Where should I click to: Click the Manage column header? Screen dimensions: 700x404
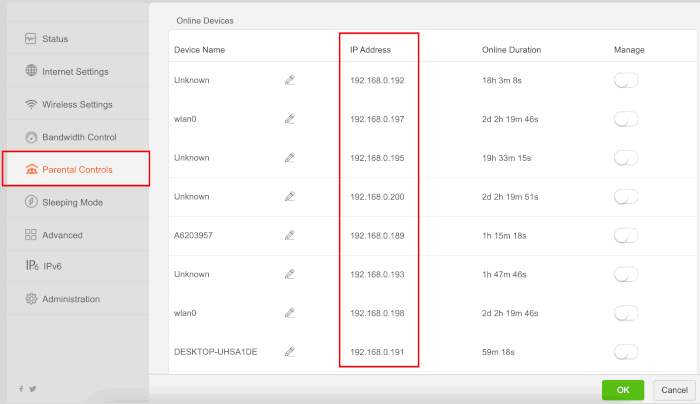(x=629, y=50)
